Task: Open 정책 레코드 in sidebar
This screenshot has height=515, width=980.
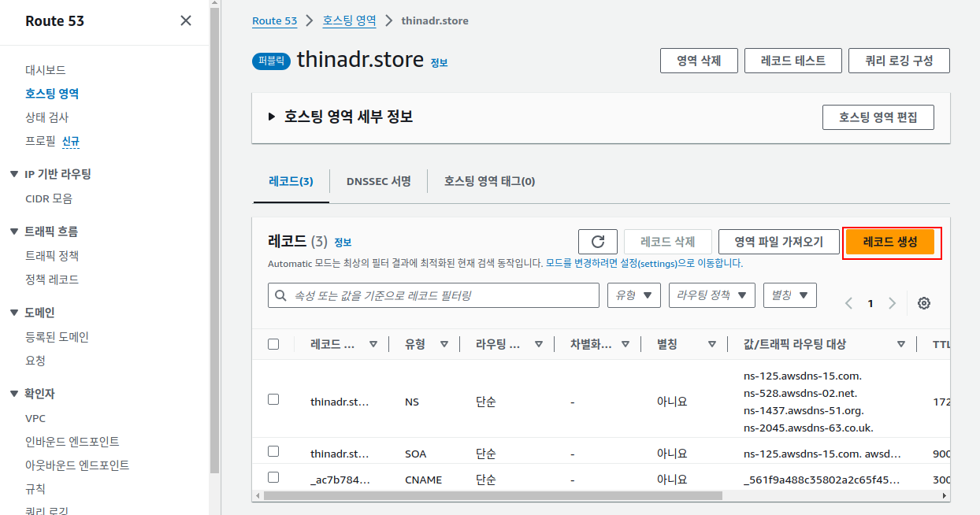Action: (52, 280)
